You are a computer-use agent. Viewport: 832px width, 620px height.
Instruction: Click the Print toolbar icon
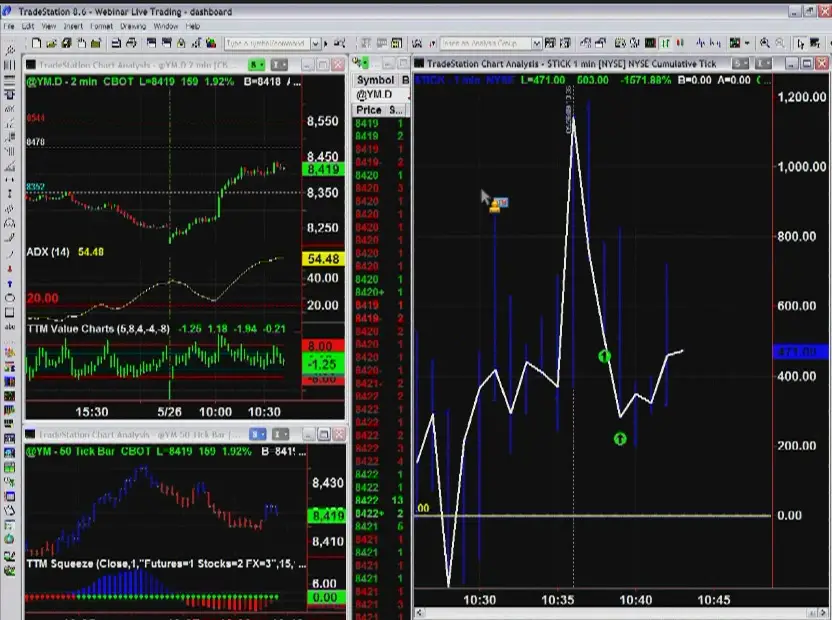tap(132, 43)
